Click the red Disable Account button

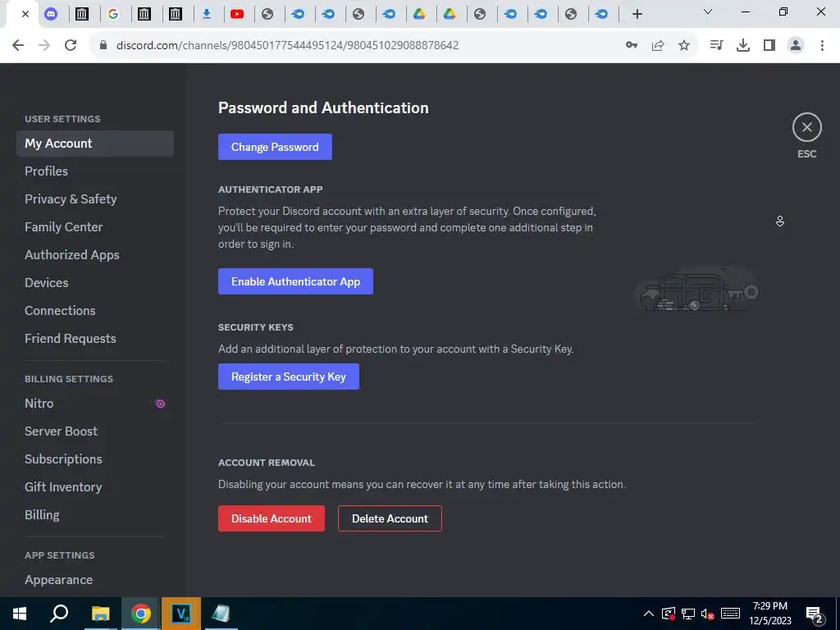pos(271,518)
